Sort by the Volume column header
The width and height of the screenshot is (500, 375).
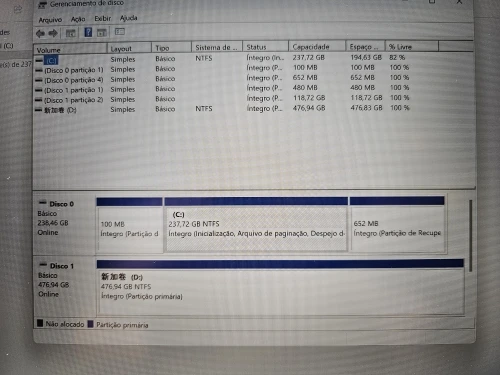point(70,50)
